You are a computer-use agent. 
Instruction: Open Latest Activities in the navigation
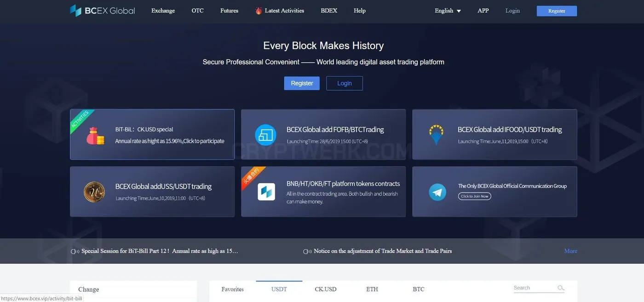click(284, 11)
